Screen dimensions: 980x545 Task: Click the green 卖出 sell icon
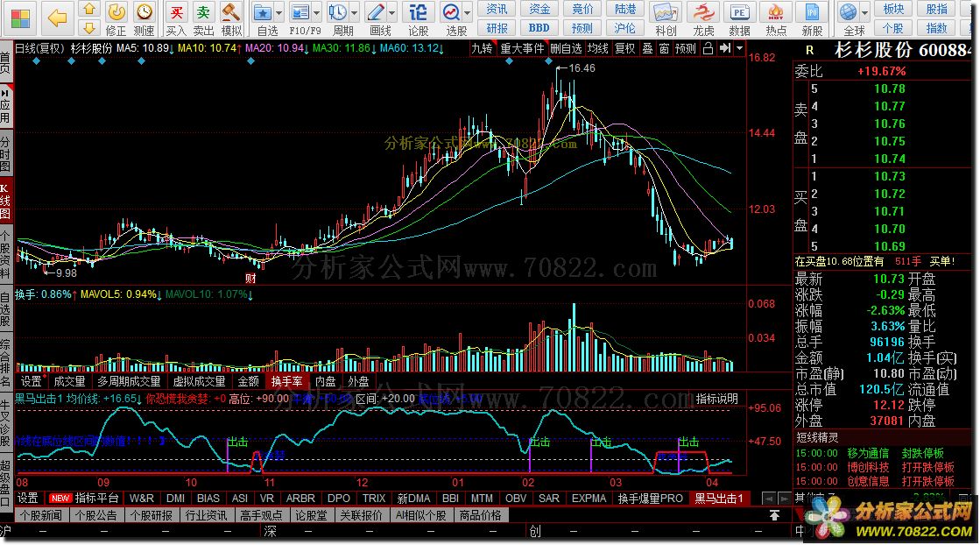[x=204, y=12]
